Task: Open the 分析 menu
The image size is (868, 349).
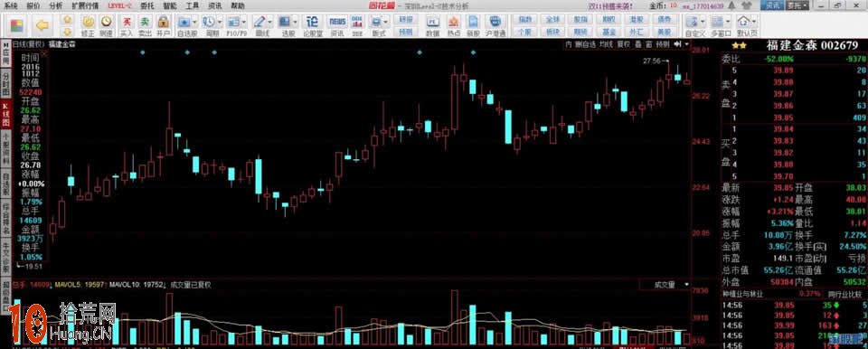Action: click(x=55, y=5)
